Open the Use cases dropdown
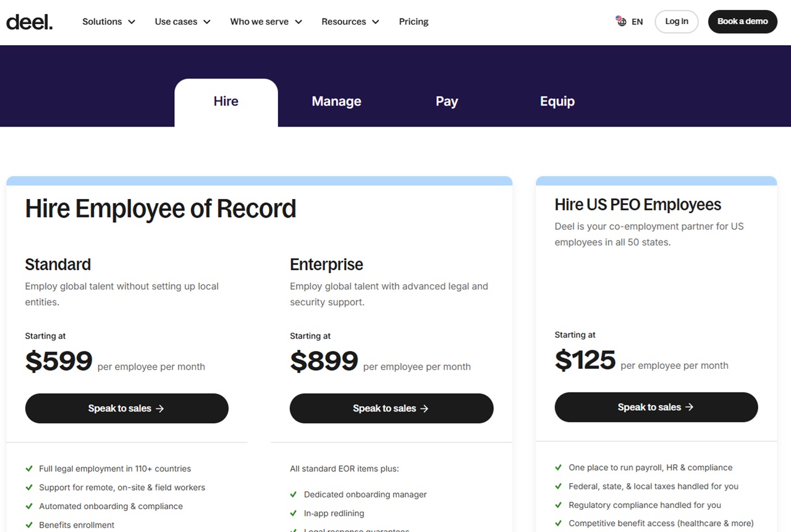Viewport: 791px width, 532px height. coord(182,22)
